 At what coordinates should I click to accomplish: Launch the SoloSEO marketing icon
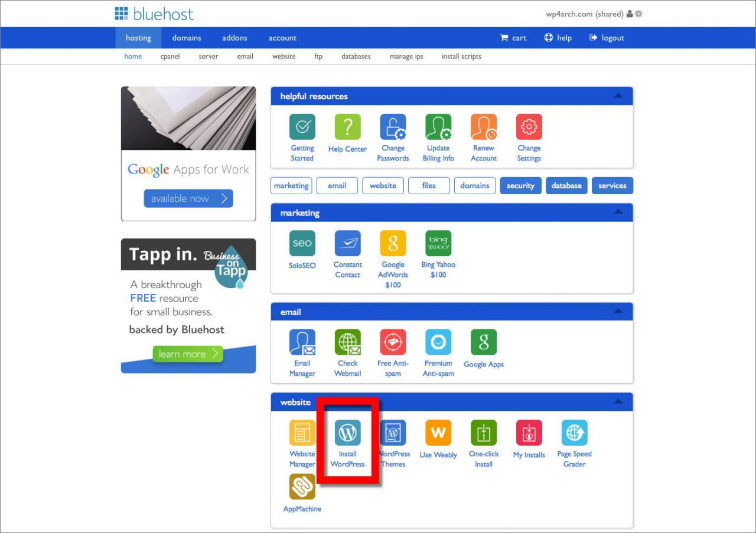(302, 243)
